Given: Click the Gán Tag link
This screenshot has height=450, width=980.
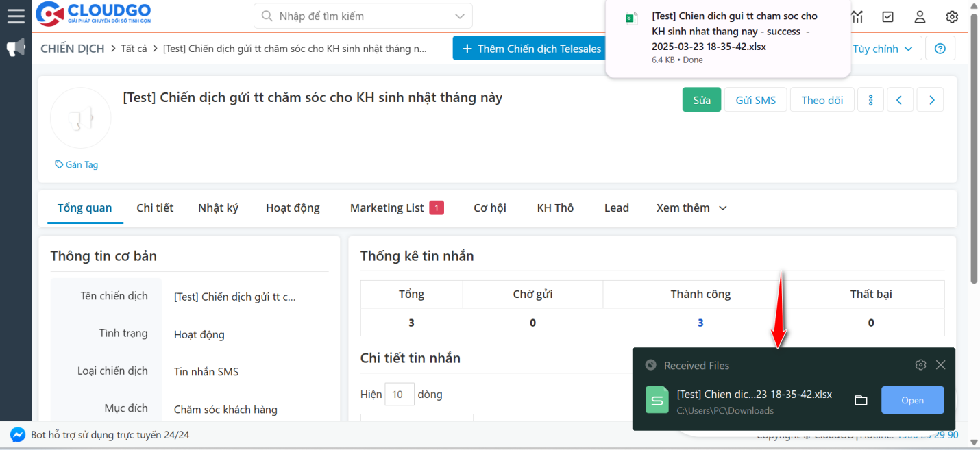Looking at the screenshot, I should point(76,164).
